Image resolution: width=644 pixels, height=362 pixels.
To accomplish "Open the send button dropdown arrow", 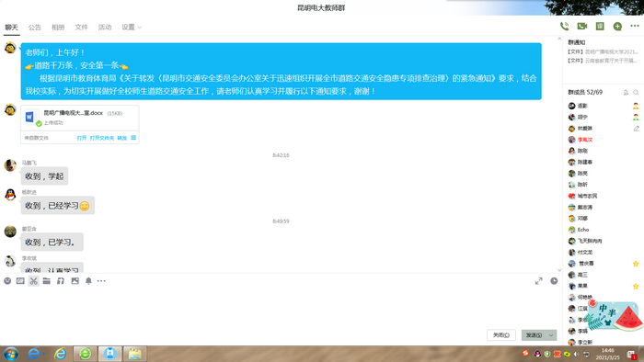I will [551, 335].
